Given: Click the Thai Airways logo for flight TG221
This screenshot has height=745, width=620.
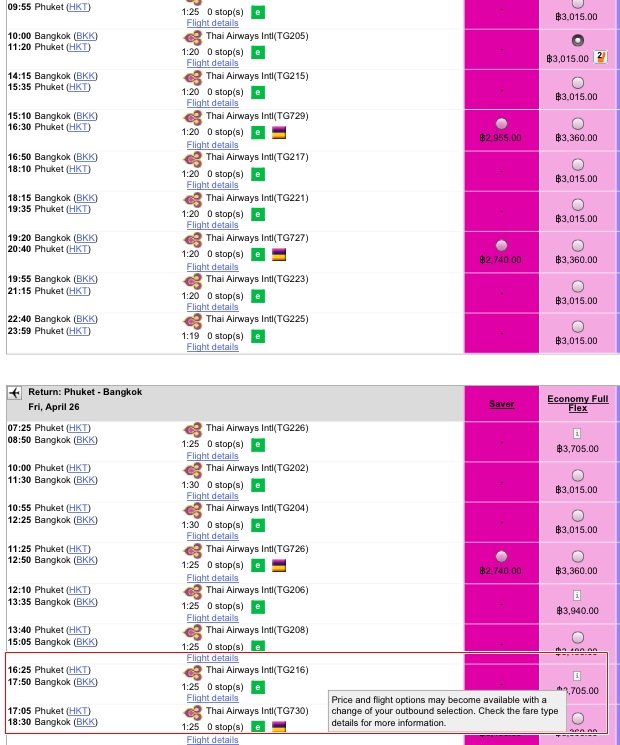Looking at the screenshot, I should [x=193, y=199].
